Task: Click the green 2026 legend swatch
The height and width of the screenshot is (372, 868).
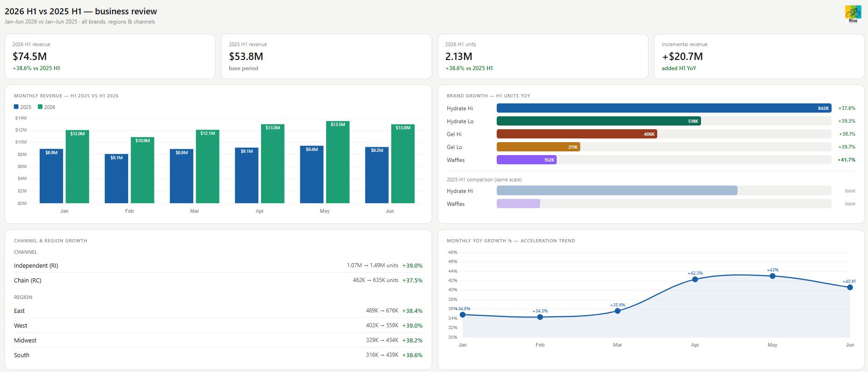Action: click(x=40, y=107)
